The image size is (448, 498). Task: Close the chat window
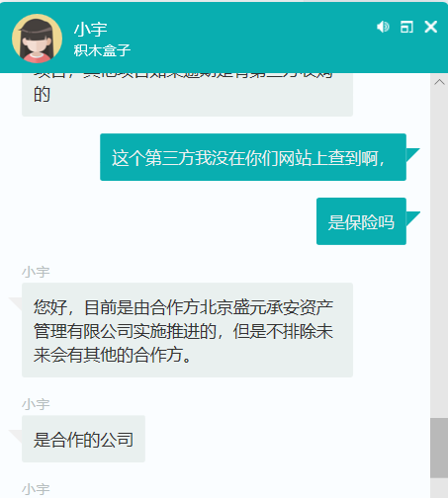click(431, 27)
